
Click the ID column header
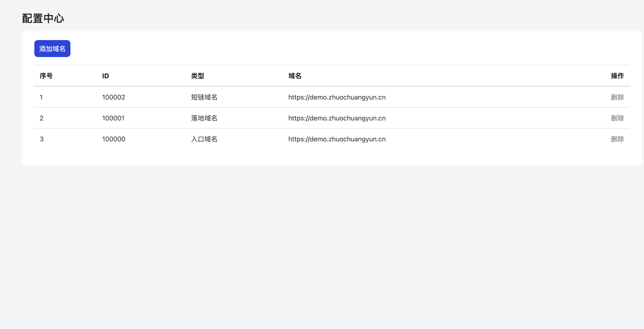tap(105, 76)
